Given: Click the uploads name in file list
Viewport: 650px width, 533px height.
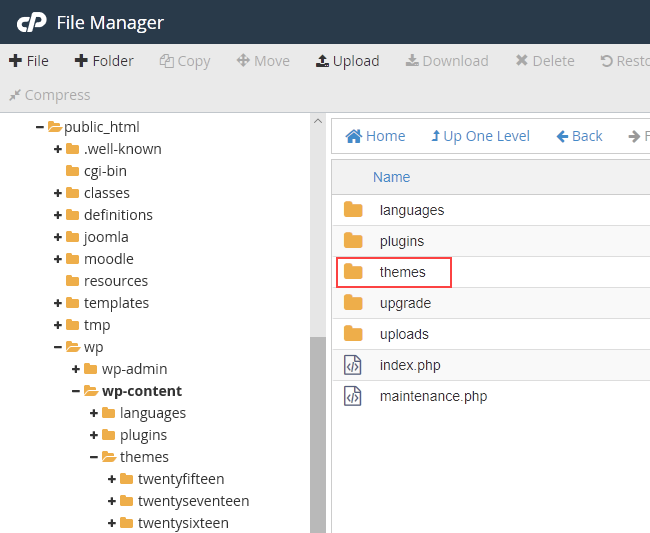Looking at the screenshot, I should (x=404, y=334).
